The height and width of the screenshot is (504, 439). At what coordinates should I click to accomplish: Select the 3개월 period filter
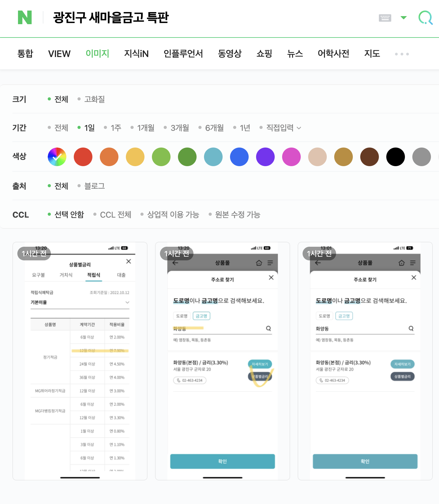[x=176, y=128]
